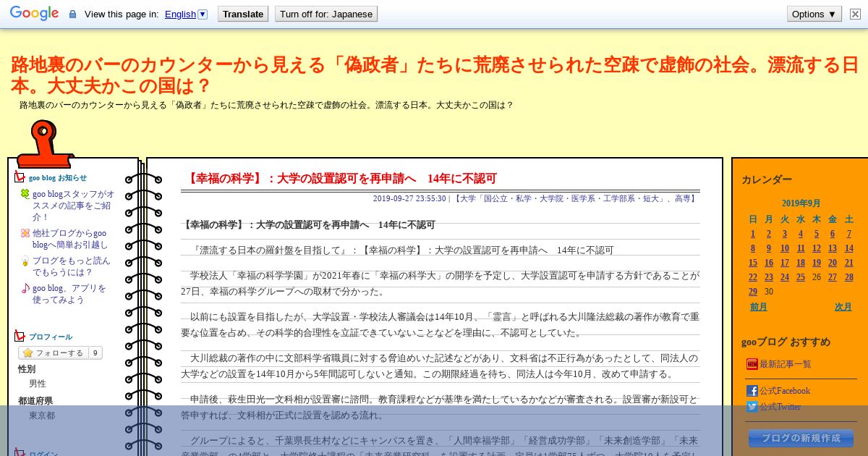Select the カレンダー sidebar heading
Image resolution: width=868 pixels, height=456 pixels.
tap(767, 180)
